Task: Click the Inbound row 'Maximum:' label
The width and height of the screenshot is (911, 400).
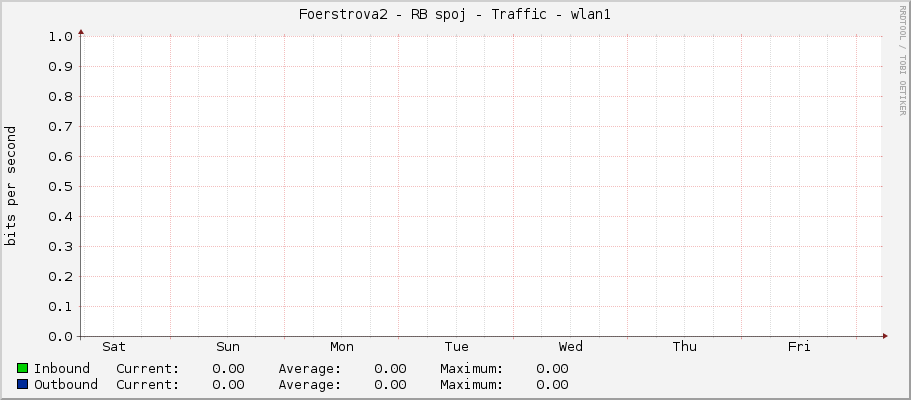Action: pos(472,369)
